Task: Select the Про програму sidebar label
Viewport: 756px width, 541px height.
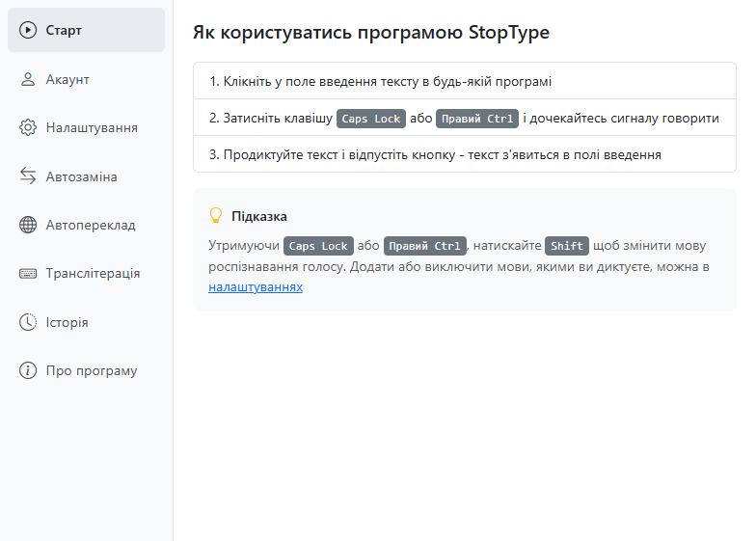Action: tap(92, 371)
